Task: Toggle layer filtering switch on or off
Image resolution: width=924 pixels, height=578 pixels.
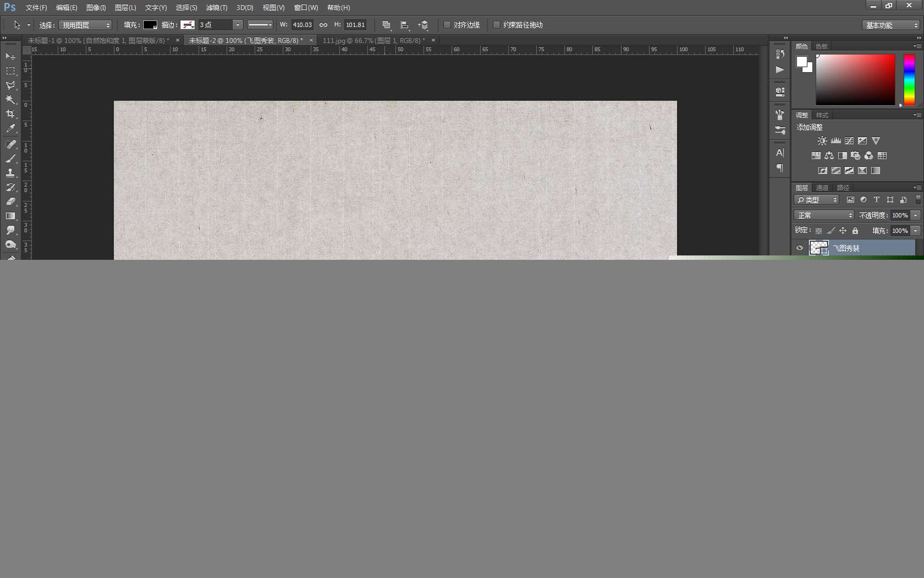Action: [918, 200]
